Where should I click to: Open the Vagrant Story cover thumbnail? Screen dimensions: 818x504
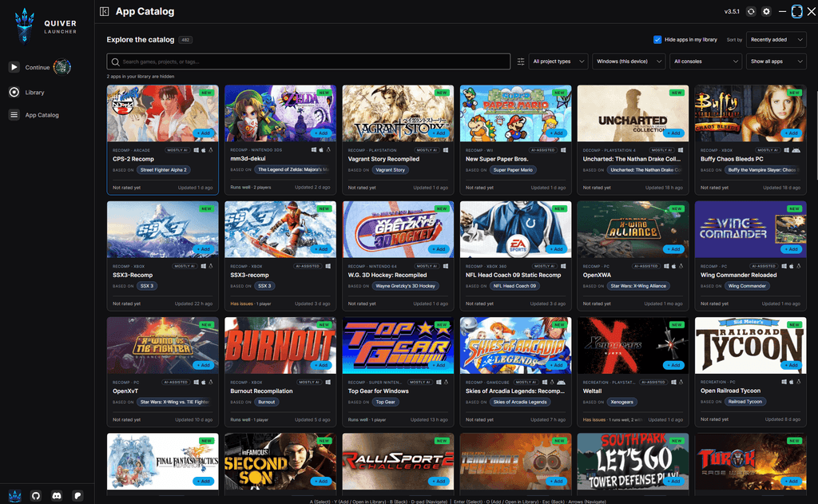click(x=398, y=113)
